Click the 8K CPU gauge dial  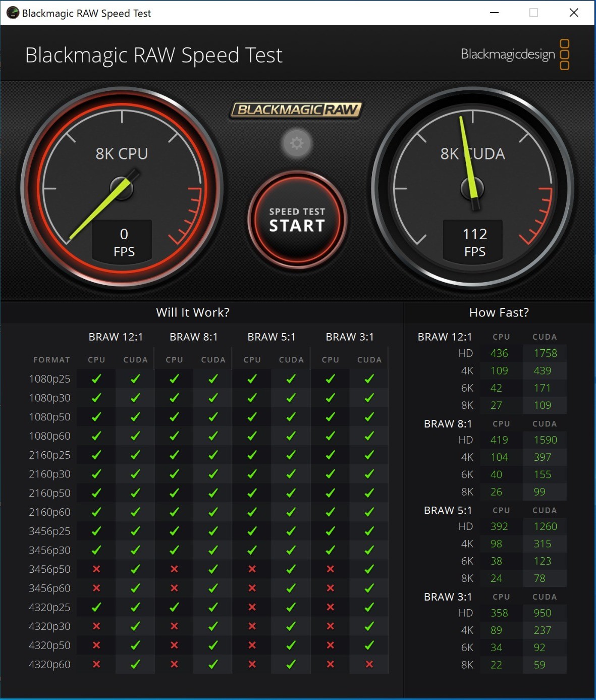pyautogui.click(x=122, y=188)
